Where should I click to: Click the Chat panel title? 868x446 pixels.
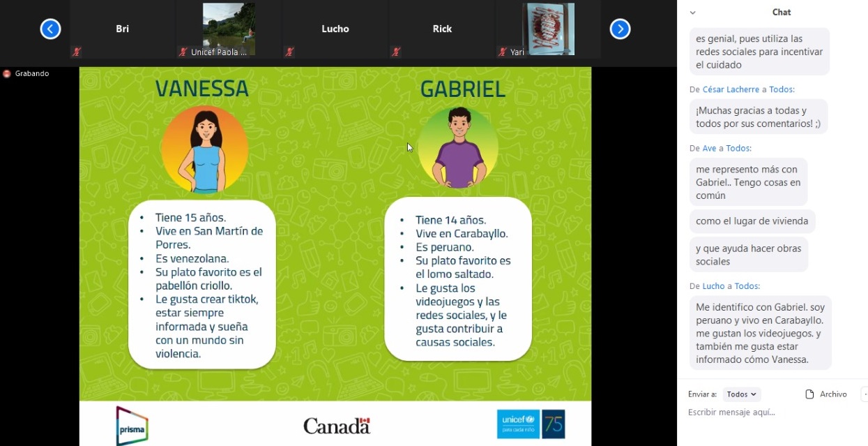pos(782,13)
